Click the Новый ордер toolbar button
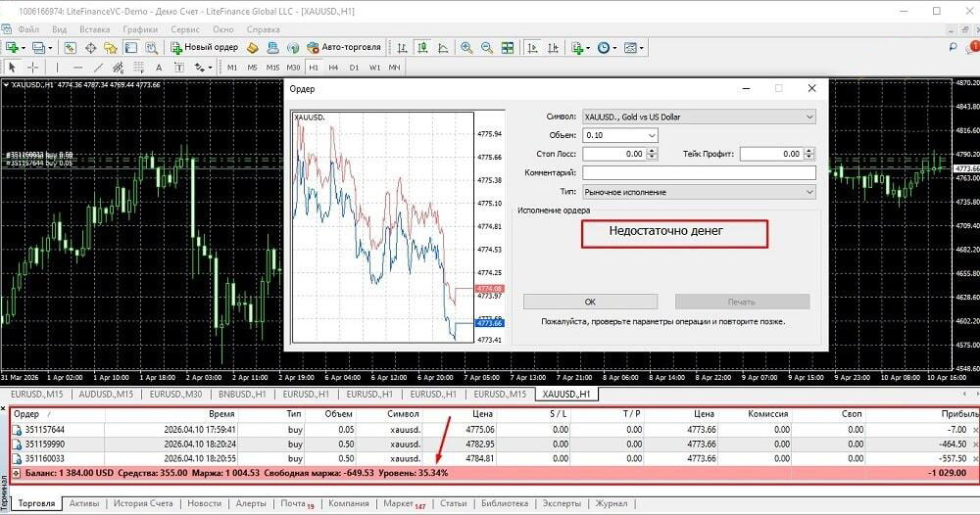The height and width of the screenshot is (515, 980). 204,47
